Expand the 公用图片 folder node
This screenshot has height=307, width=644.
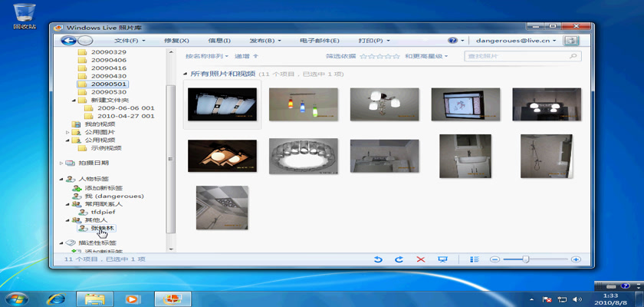[67, 132]
